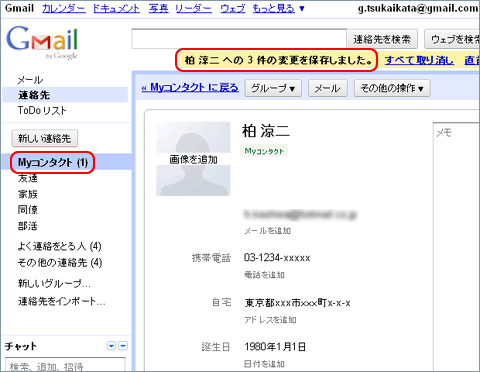Focus the contacts search input field
Image resolution: width=480 pixels, height=372 pixels.
[x=239, y=39]
